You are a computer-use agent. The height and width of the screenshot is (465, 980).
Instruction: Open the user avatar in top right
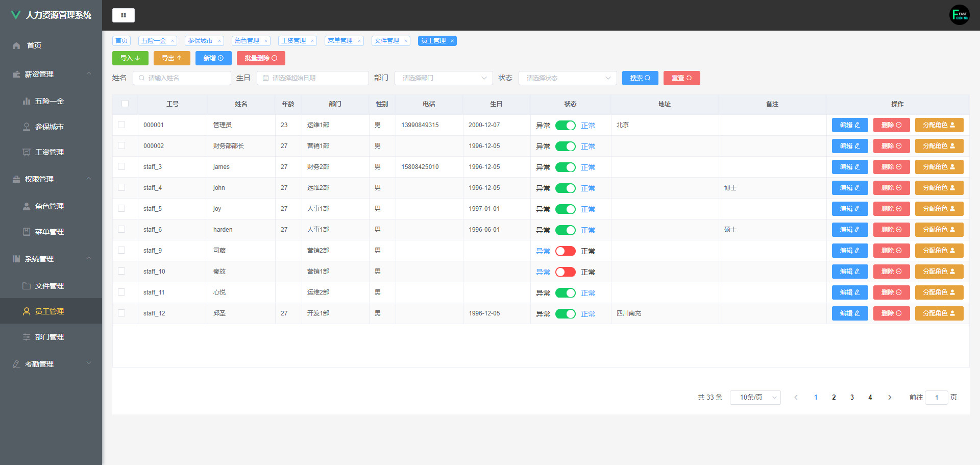click(x=959, y=15)
